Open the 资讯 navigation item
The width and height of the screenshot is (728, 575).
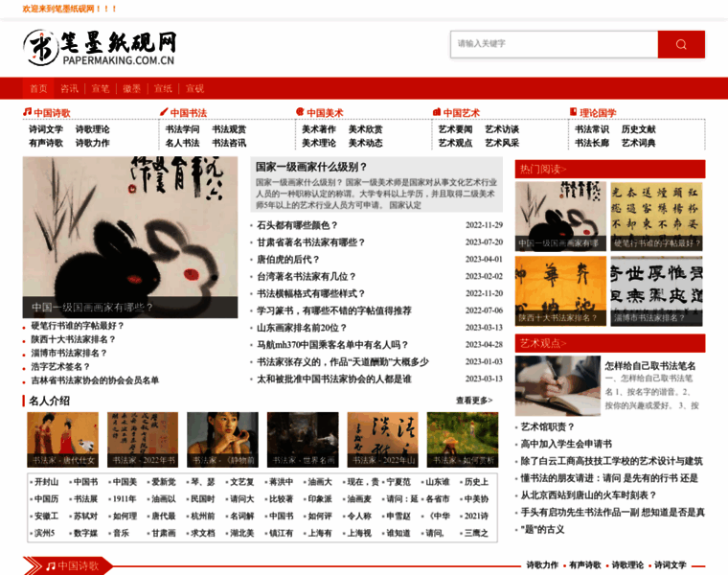click(70, 88)
